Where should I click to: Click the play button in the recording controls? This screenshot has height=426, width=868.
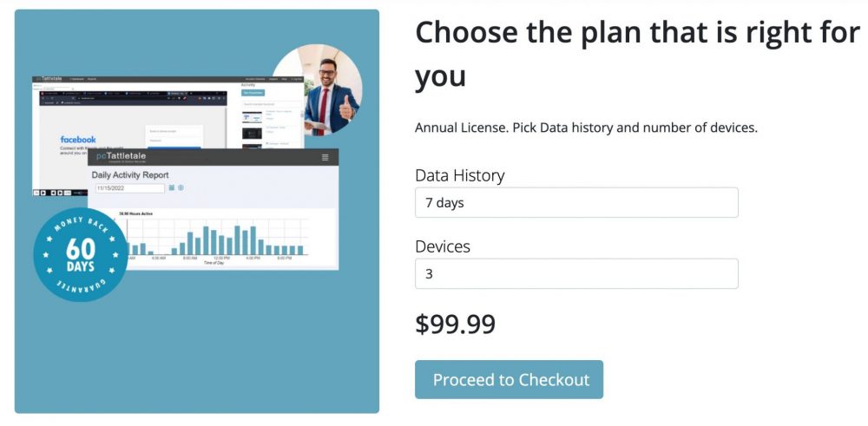(43, 193)
